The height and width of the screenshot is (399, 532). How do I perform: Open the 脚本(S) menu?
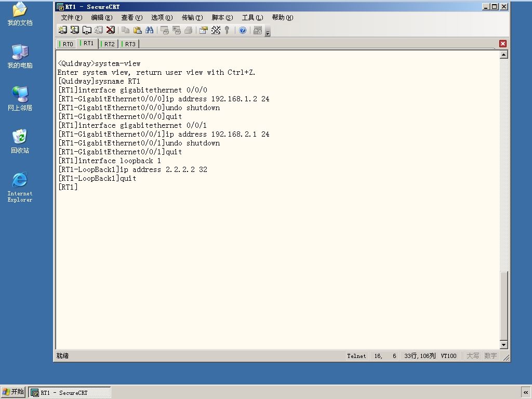point(222,17)
